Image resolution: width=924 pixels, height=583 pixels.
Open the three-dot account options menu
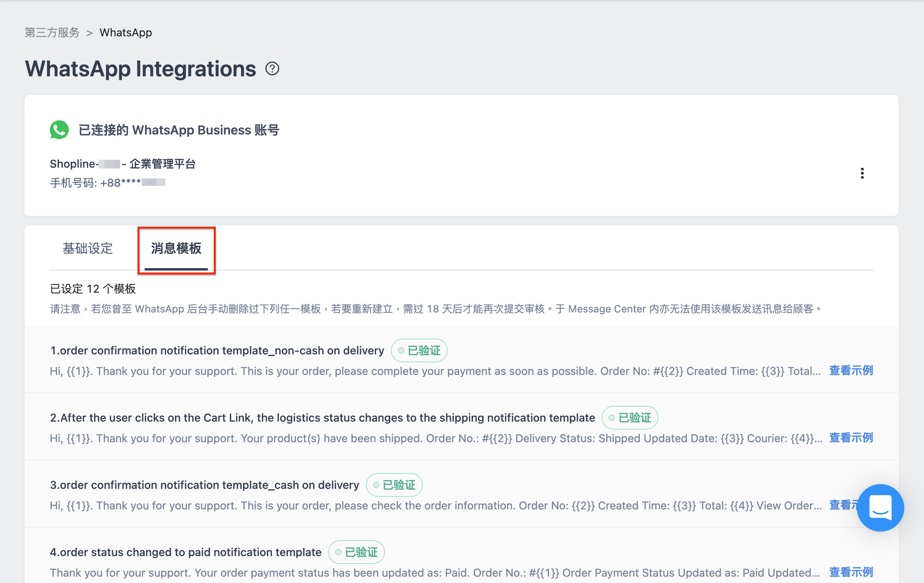tap(862, 173)
